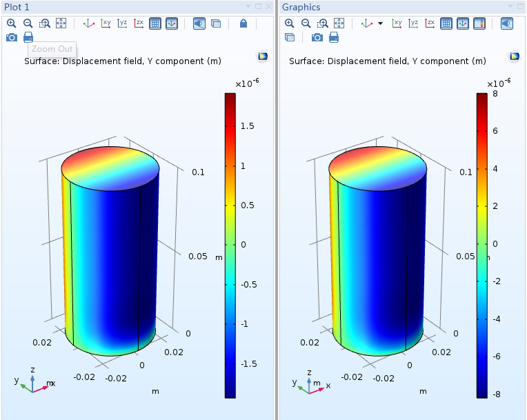
Task: Go to default 3D view in Plot 1
Action: click(89, 23)
